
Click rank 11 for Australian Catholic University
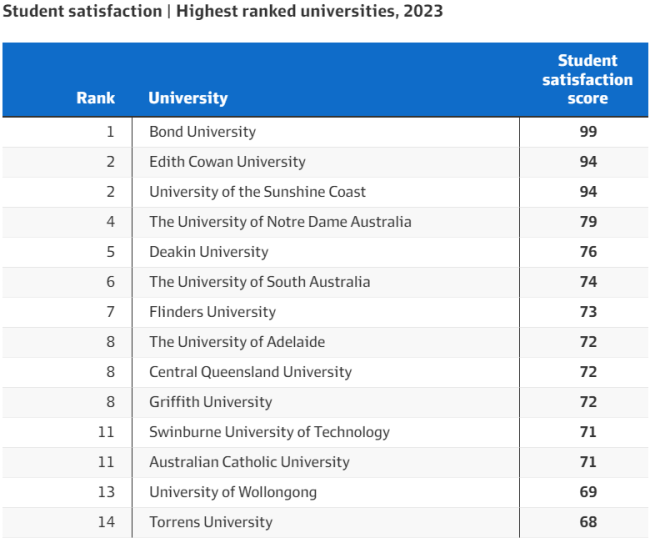click(106, 462)
